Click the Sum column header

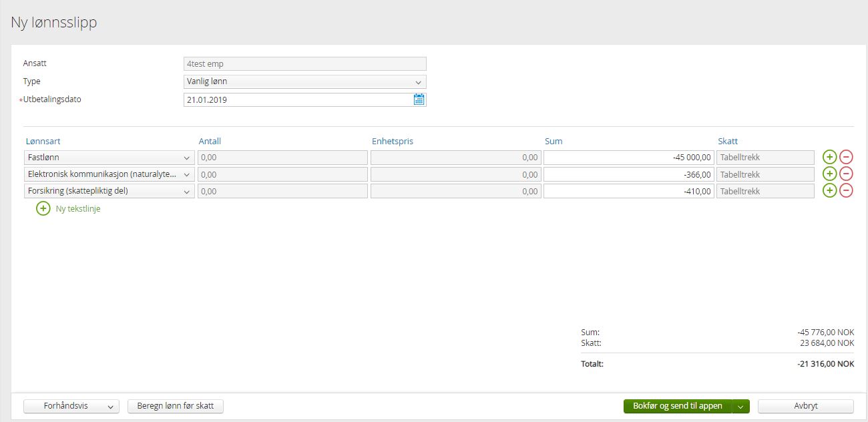554,142
